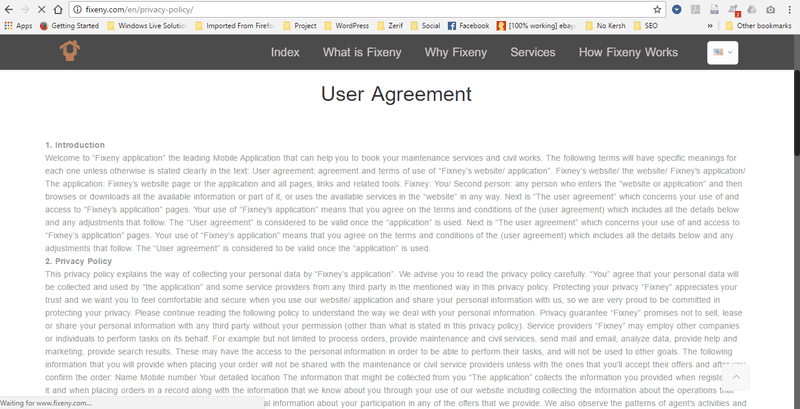Open the Apps grid shortcut
The height and width of the screenshot is (409, 800).
click(x=17, y=25)
